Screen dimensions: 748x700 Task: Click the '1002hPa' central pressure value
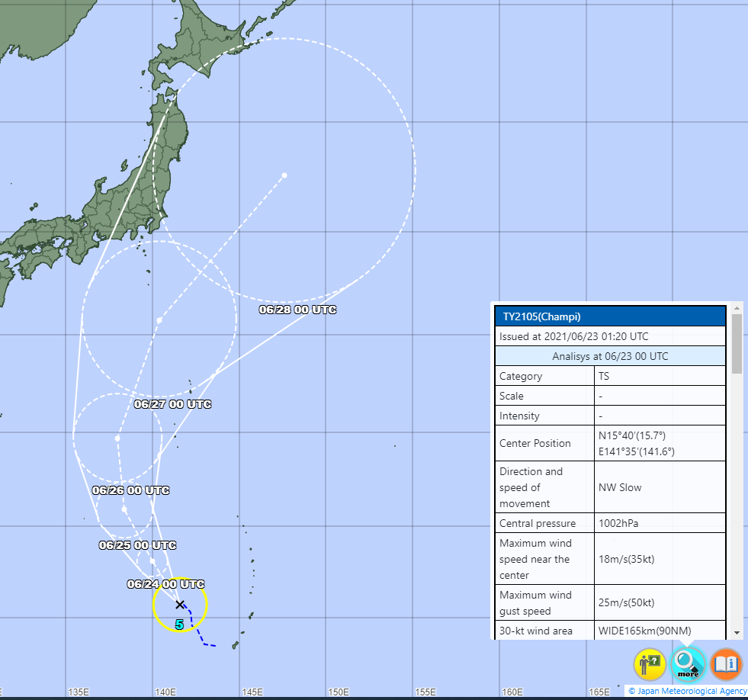tap(618, 523)
